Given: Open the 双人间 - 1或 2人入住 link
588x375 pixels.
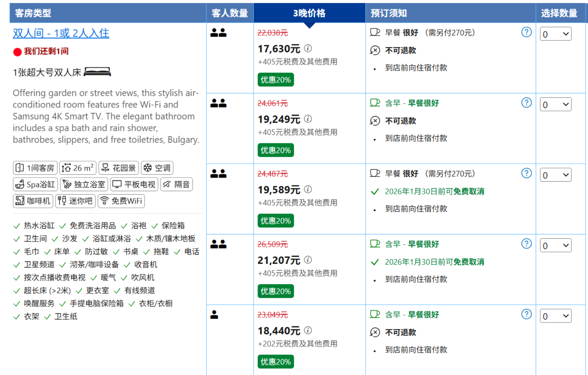Looking at the screenshot, I should pos(61,33).
